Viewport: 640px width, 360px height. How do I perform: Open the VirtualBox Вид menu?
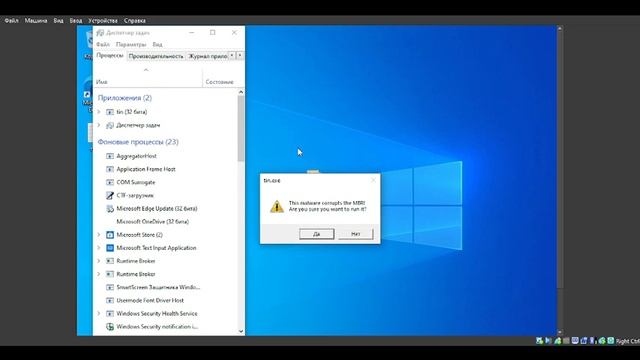(x=58, y=20)
